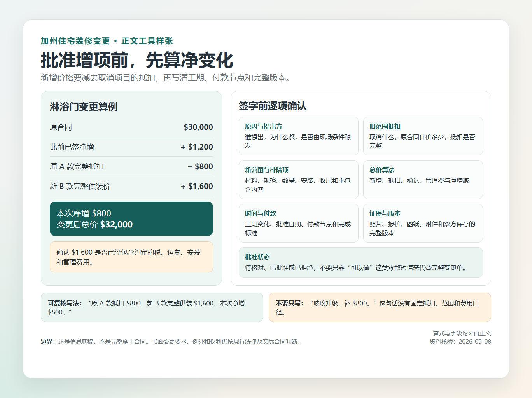Click the main title 批准增项前，先算净变化

point(137,61)
